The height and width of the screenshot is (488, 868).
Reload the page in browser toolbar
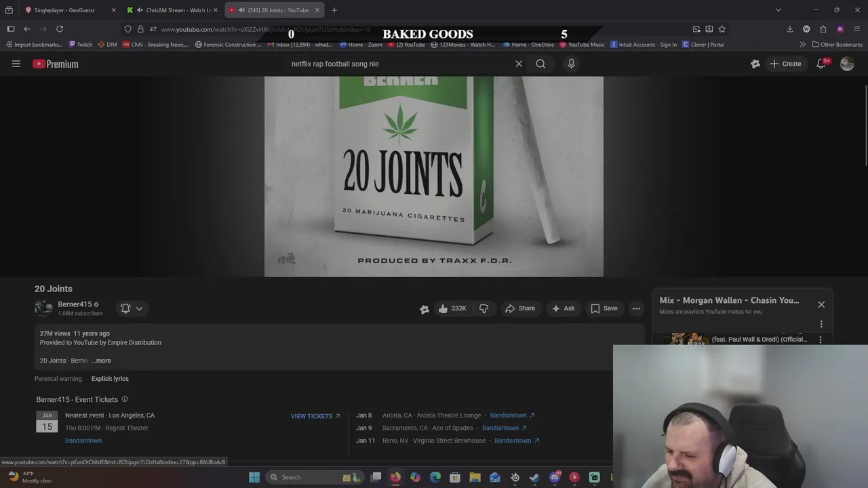click(x=60, y=29)
